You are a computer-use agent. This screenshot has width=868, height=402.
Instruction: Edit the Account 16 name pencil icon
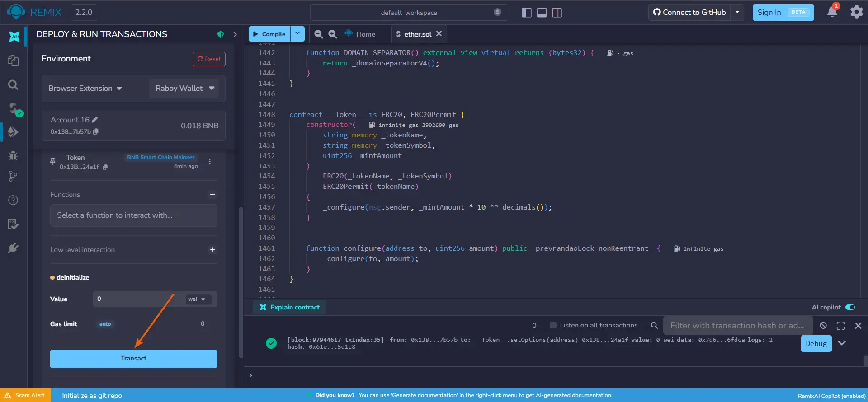point(94,120)
